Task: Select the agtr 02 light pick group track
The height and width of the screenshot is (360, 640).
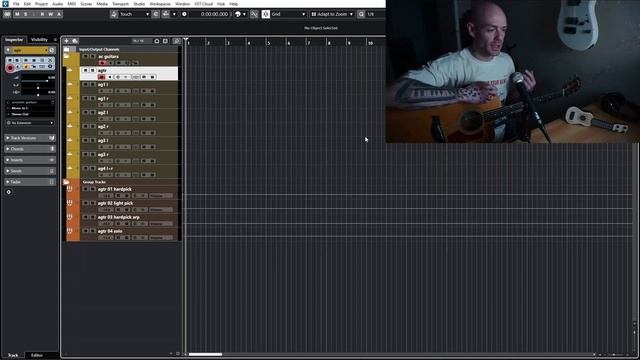Action: (x=129, y=206)
